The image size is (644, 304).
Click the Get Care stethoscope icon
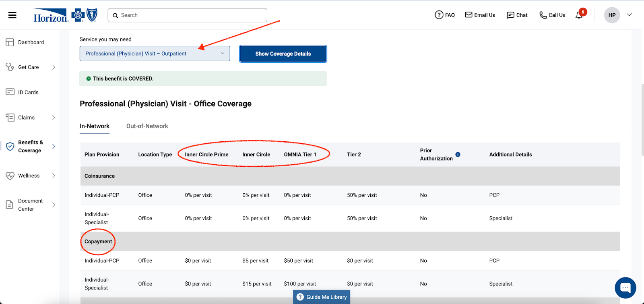pos(10,67)
